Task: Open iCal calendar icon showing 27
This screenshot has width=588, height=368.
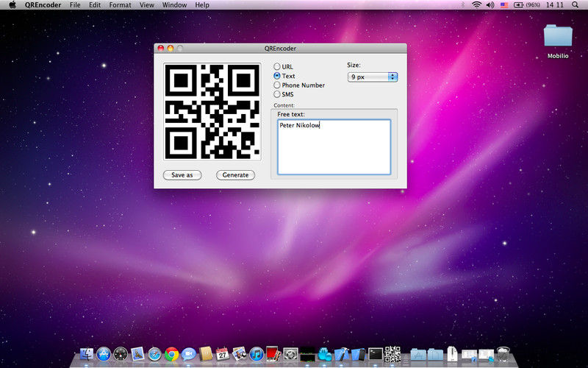Action: [223, 354]
